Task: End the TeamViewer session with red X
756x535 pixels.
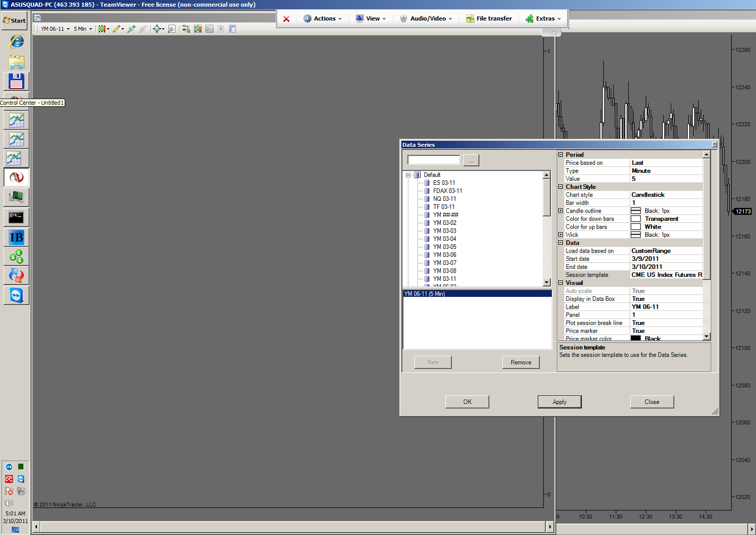Action: (x=286, y=19)
